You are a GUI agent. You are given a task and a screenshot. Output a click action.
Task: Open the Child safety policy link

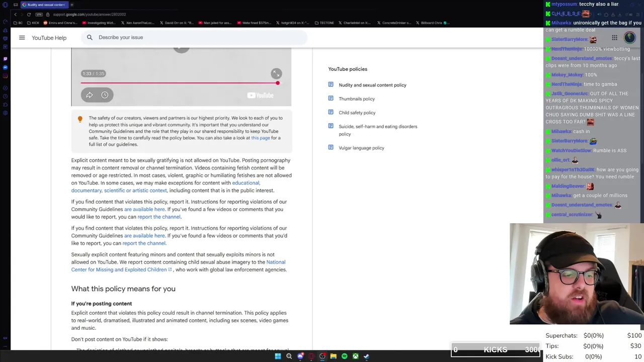(357, 113)
